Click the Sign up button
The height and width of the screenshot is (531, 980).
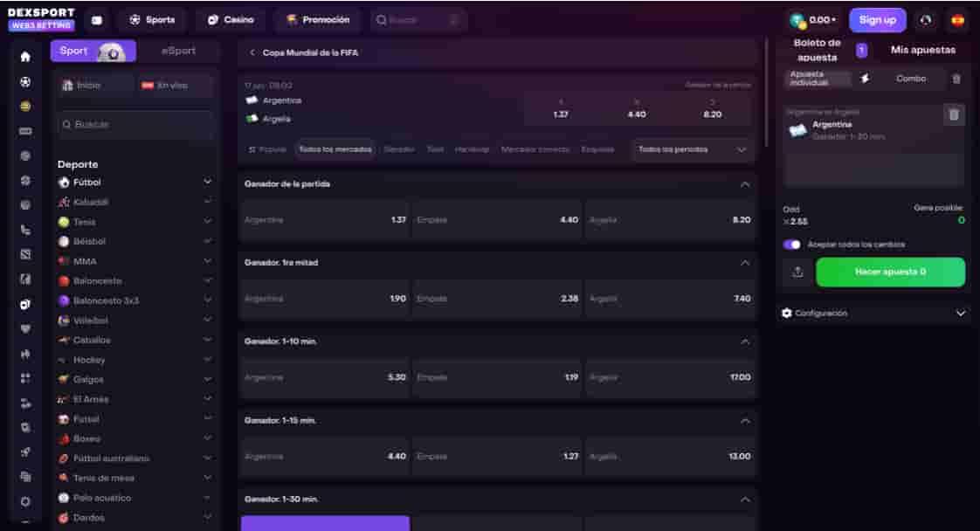878,20
